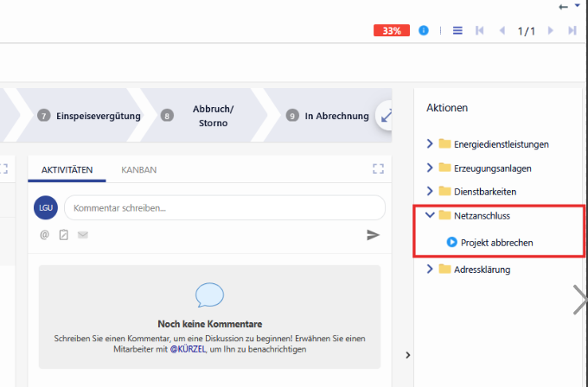
Task: Jump to the last record
Action: point(572,30)
